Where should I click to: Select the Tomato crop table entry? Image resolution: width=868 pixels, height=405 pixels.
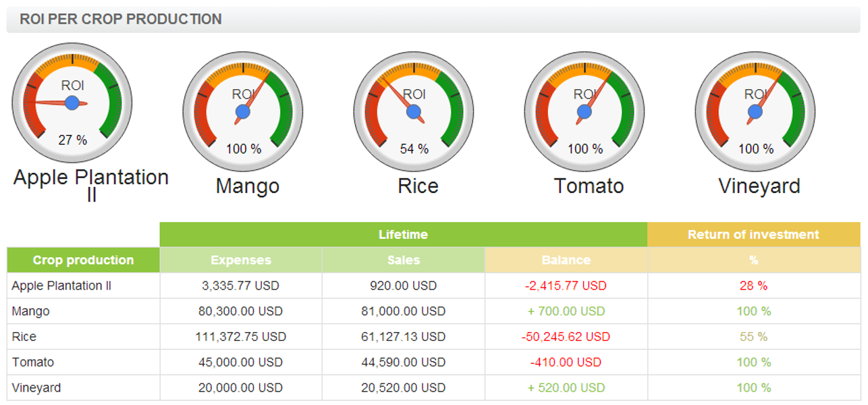pyautogui.click(x=33, y=362)
